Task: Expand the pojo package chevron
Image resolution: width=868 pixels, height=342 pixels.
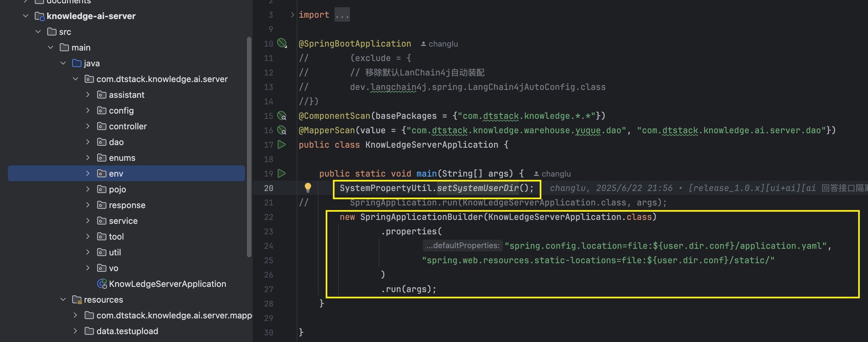Action: (x=88, y=189)
